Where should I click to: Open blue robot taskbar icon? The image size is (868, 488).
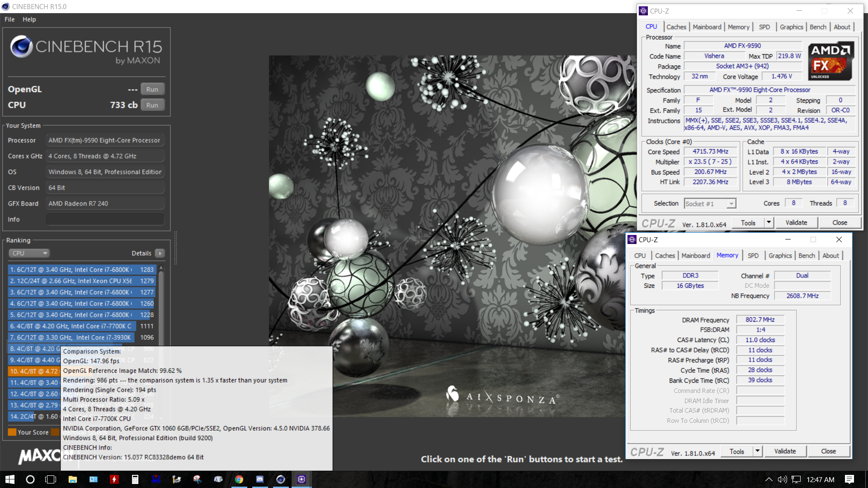[x=156, y=479]
